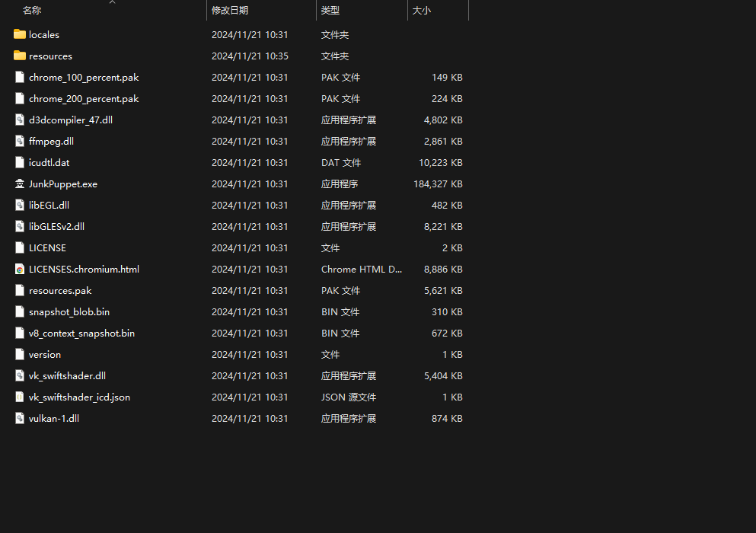The height and width of the screenshot is (533, 756).
Task: Click the 184,327 KB size value
Action: tap(438, 184)
